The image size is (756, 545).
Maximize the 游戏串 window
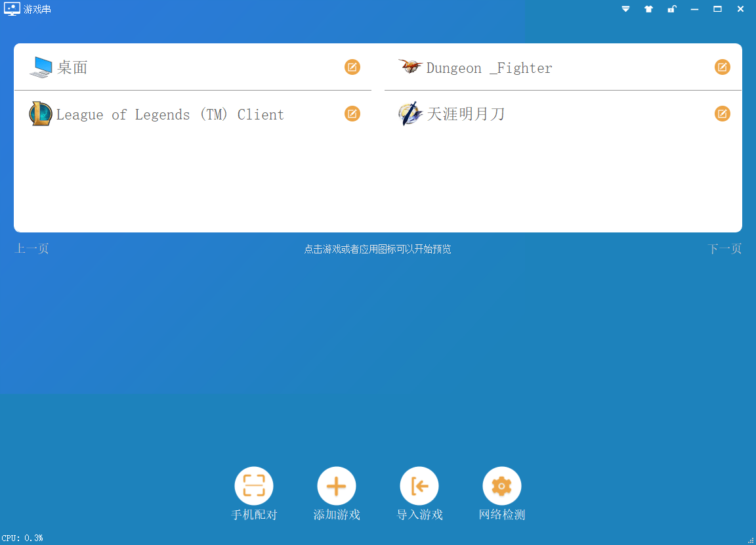pos(717,9)
